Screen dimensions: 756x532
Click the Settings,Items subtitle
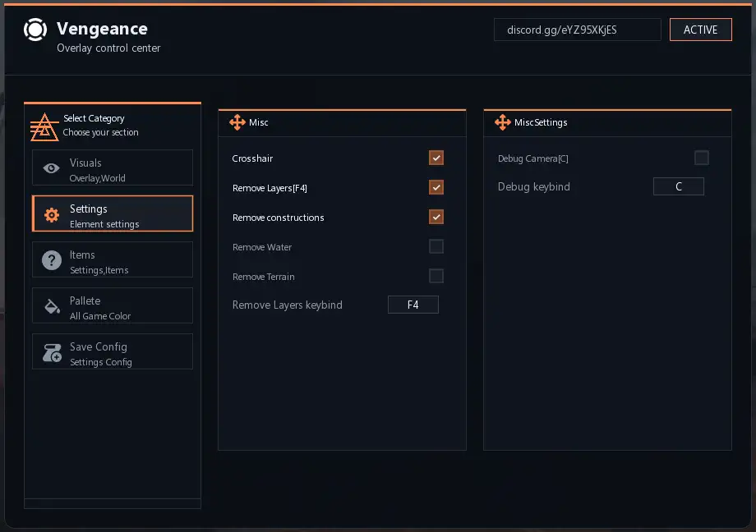pyautogui.click(x=99, y=270)
